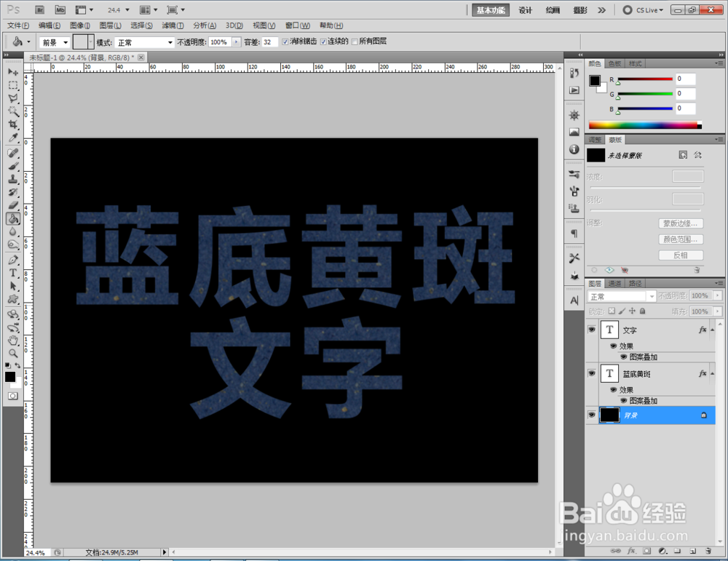Collapse effects of 文字 layer
Viewport: 728px width, 561px height.
click(712, 330)
